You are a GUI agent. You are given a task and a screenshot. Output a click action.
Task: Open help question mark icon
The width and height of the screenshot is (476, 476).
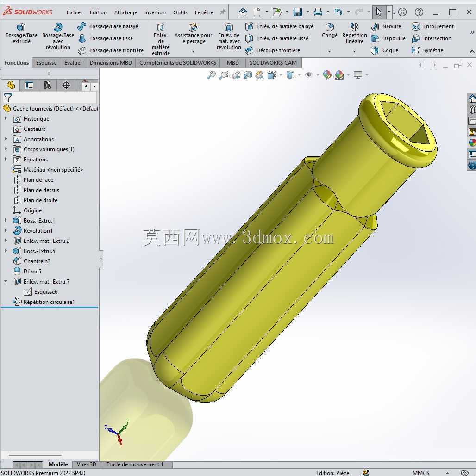pyautogui.click(x=419, y=12)
